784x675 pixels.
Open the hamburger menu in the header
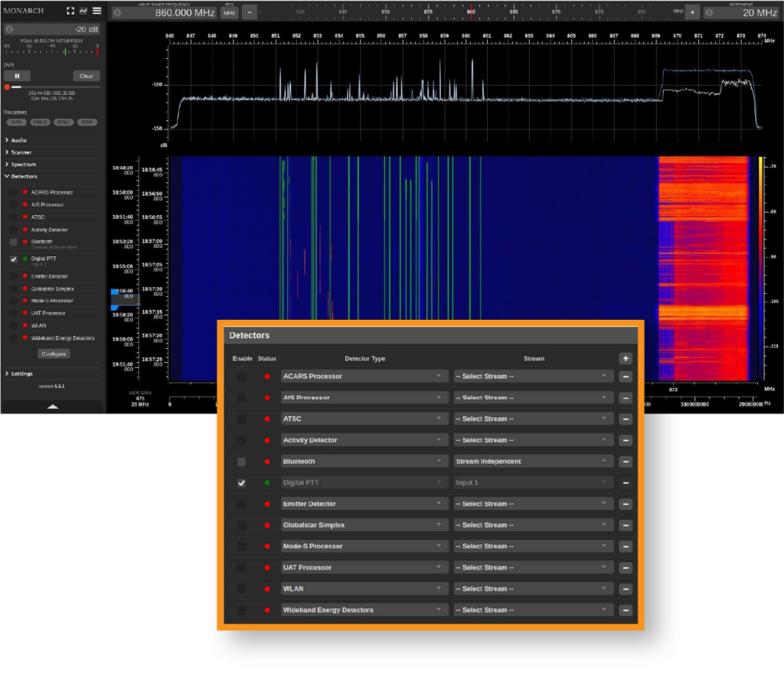point(96,11)
